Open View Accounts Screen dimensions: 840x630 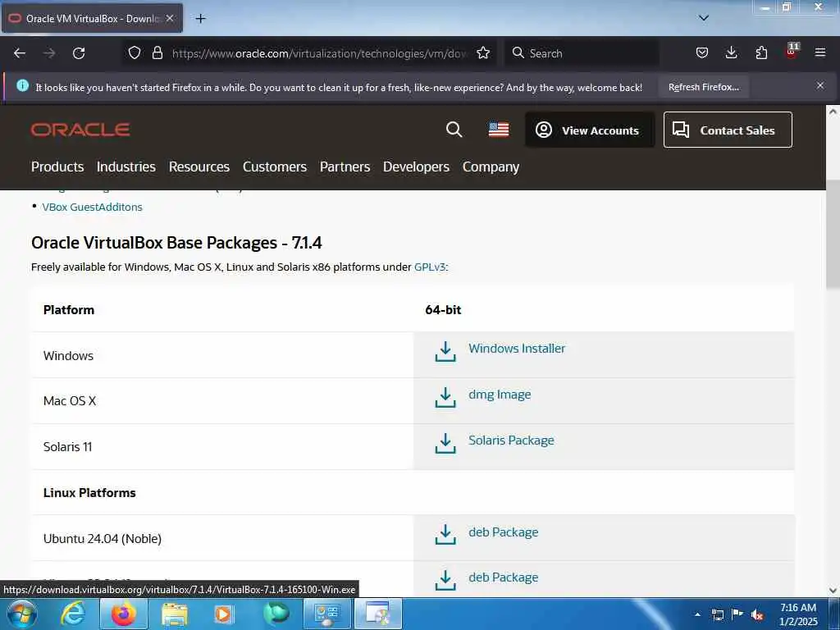tap(590, 130)
